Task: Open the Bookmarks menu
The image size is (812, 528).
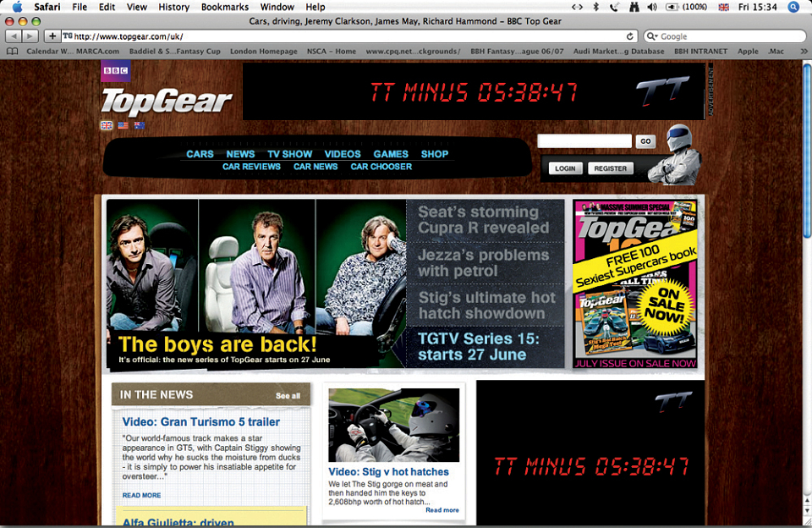Action: pyautogui.click(x=225, y=7)
